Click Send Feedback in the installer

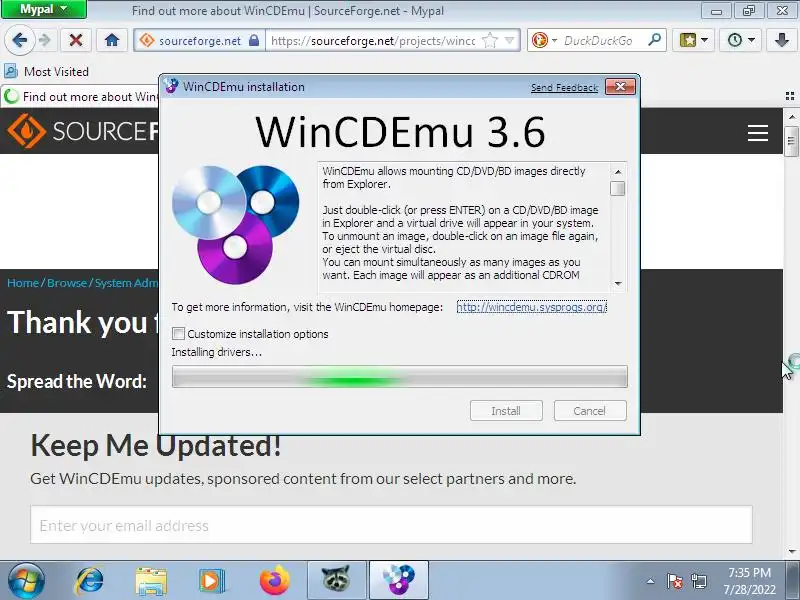[x=564, y=88]
